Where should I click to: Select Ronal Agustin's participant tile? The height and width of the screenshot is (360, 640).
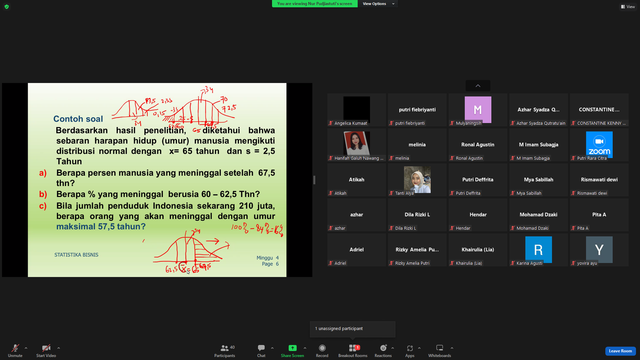(x=478, y=144)
